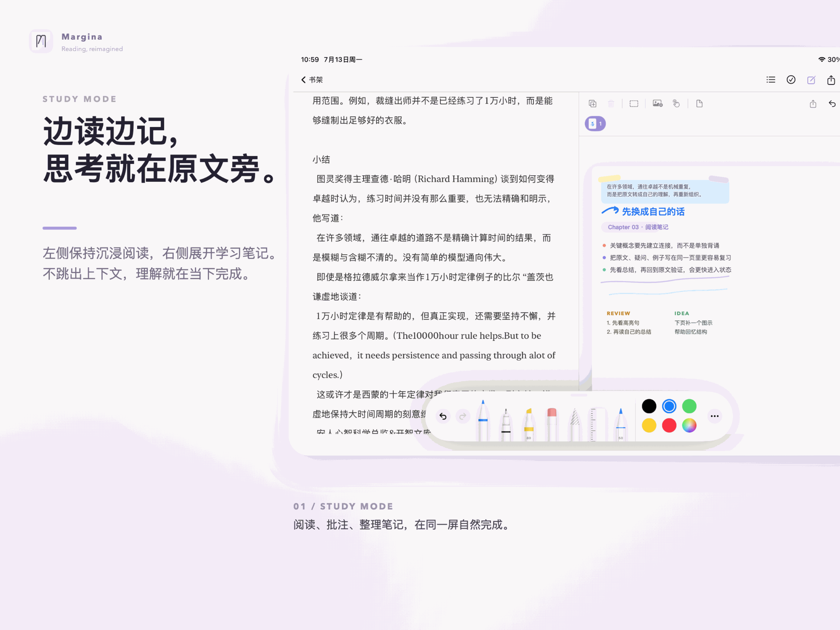Choose the blue color swatch
This screenshot has width=840, height=630.
click(x=669, y=406)
